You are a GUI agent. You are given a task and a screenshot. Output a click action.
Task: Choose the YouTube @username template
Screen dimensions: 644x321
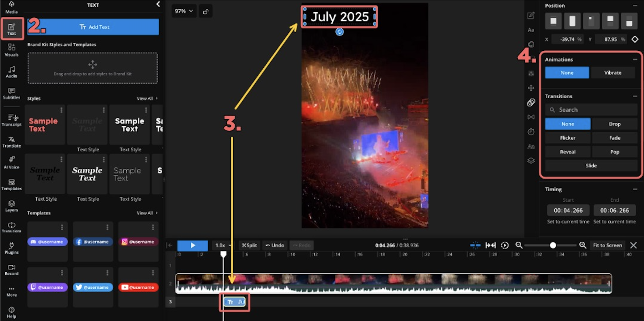pyautogui.click(x=138, y=287)
